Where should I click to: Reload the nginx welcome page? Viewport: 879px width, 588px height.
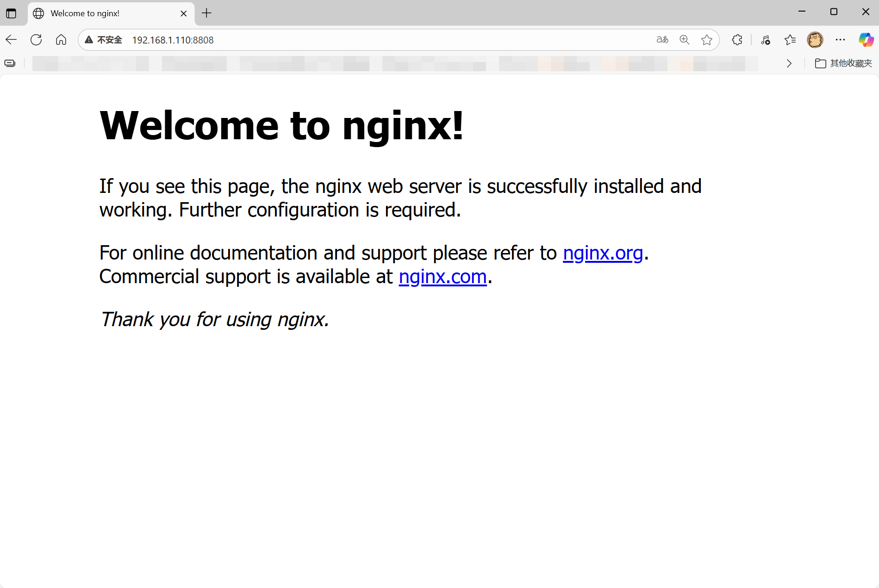[x=36, y=40]
